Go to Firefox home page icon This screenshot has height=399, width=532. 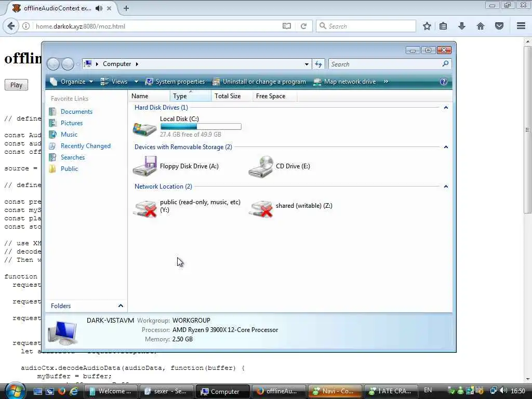click(481, 26)
